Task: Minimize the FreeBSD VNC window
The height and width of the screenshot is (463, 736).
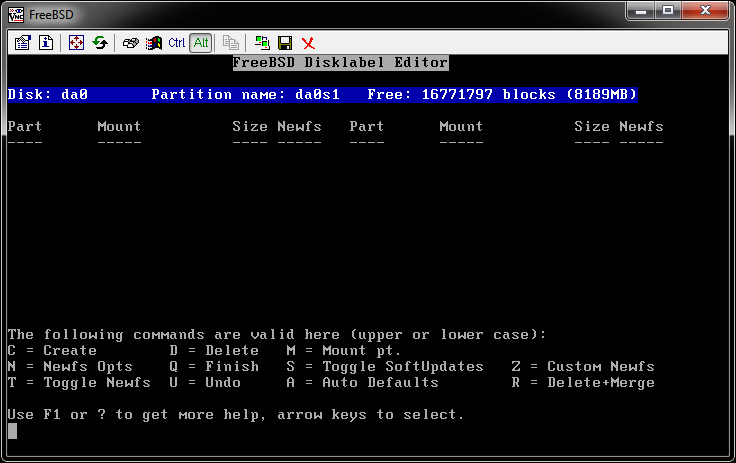Action: (x=641, y=10)
